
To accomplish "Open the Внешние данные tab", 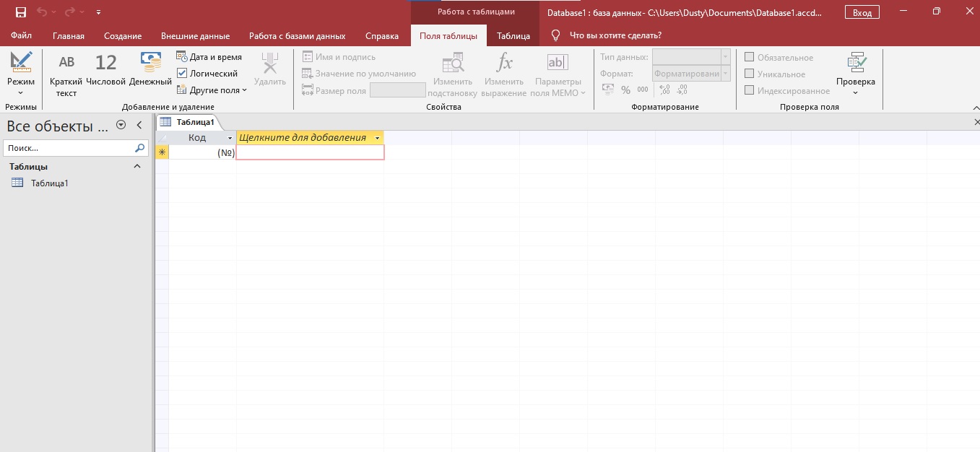I will click(195, 36).
